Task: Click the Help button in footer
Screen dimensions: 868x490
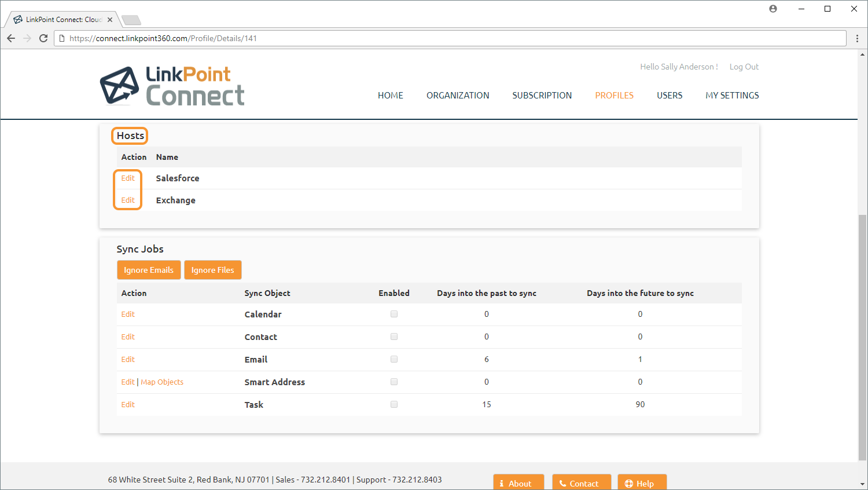Action: (642, 482)
